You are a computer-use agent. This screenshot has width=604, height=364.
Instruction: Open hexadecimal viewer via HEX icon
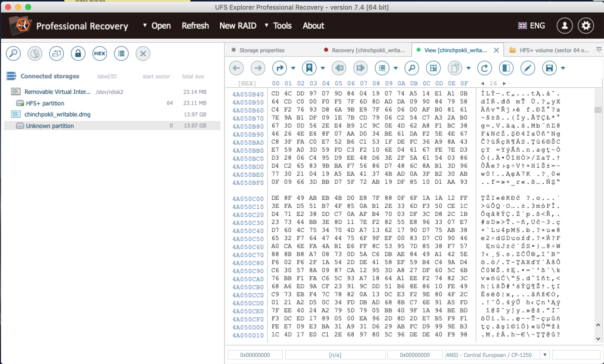click(x=100, y=53)
